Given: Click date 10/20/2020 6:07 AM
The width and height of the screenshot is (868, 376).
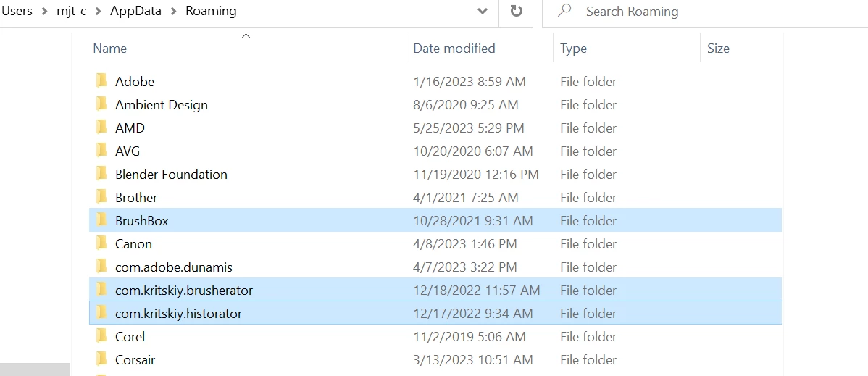Looking at the screenshot, I should pos(473,151).
